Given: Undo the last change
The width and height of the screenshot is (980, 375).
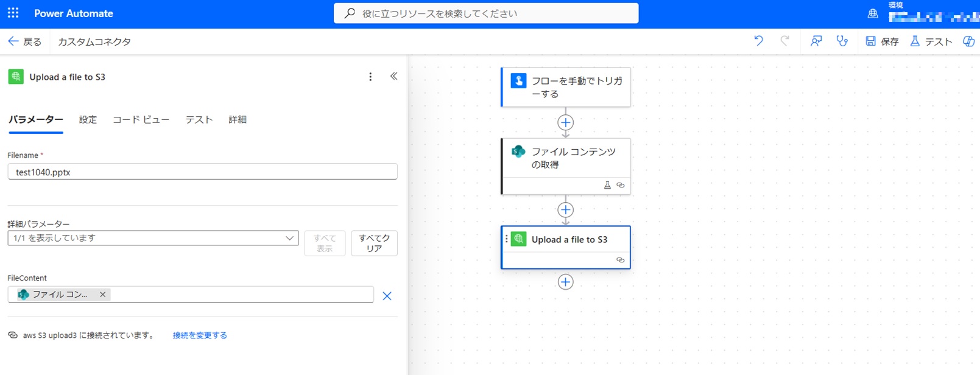Looking at the screenshot, I should (758, 41).
